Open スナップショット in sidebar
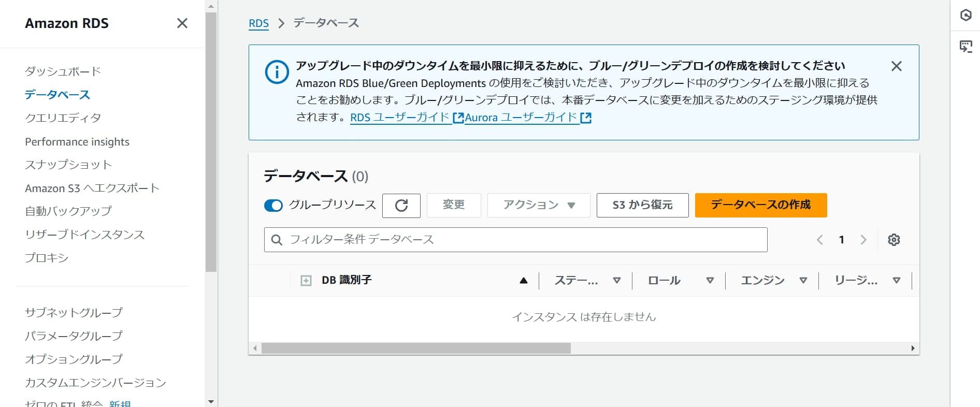980x407 pixels. click(x=68, y=165)
